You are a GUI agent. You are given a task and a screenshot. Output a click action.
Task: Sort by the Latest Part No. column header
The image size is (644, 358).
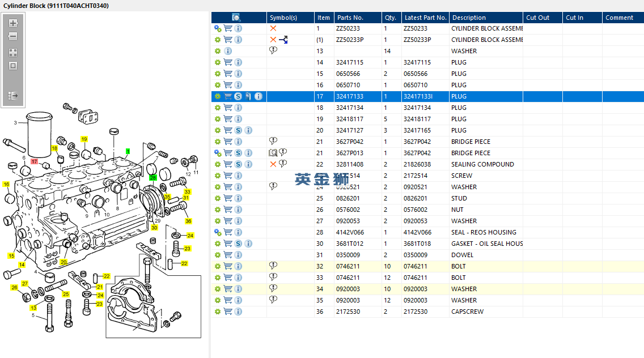click(426, 18)
